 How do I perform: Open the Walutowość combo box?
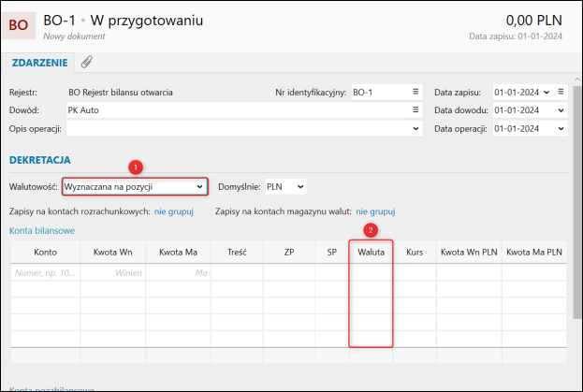(135, 186)
